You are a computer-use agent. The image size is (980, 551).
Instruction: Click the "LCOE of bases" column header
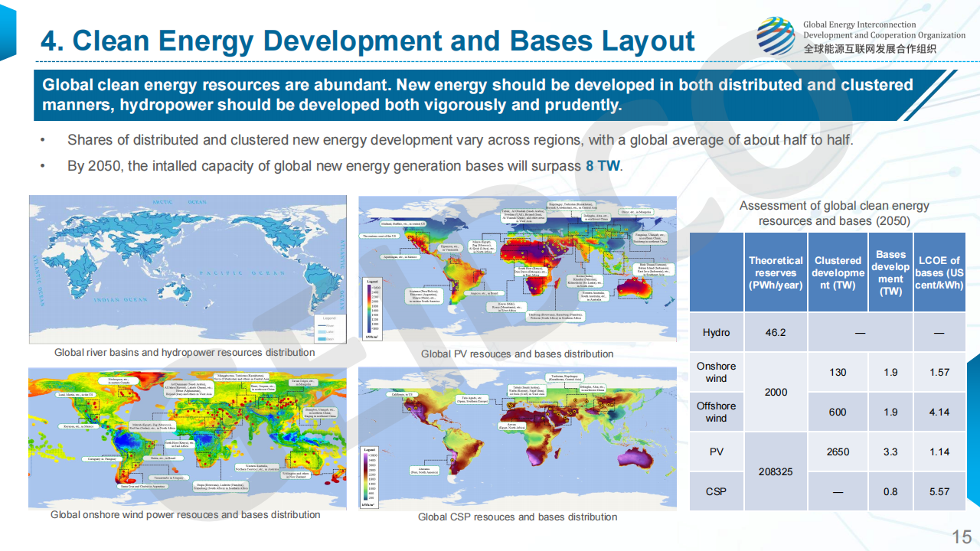(939, 272)
